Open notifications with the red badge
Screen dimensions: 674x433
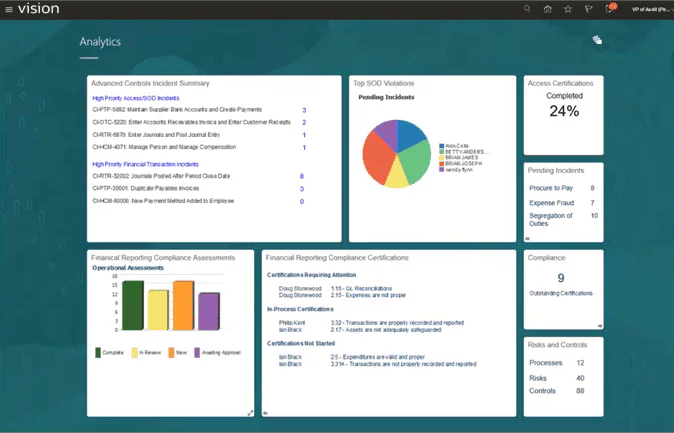pos(609,9)
